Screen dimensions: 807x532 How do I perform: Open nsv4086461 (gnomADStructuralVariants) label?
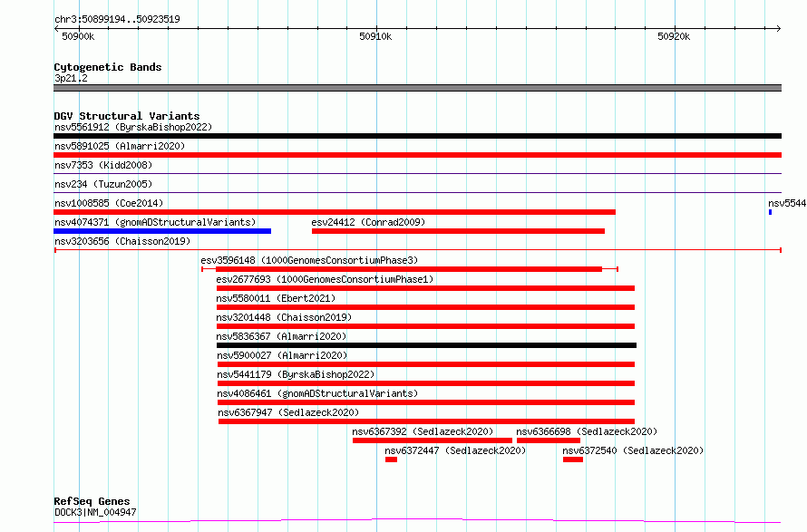pyautogui.click(x=317, y=393)
